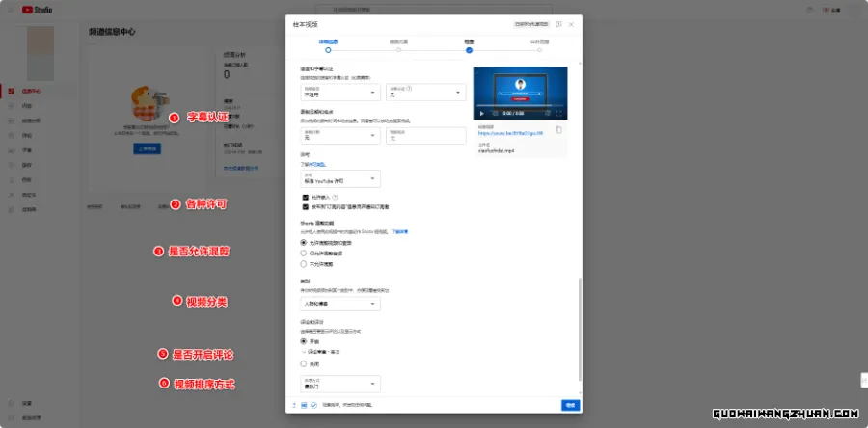This screenshot has height=428, width=868.
Task: Click the saved-as-private status badge in header
Action: click(531, 24)
